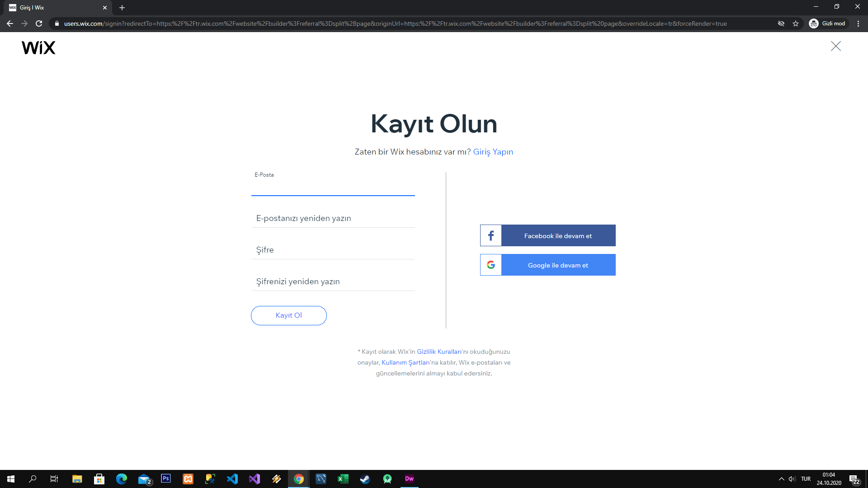
Task: Click the TUR input language indicator
Action: [x=806, y=479]
